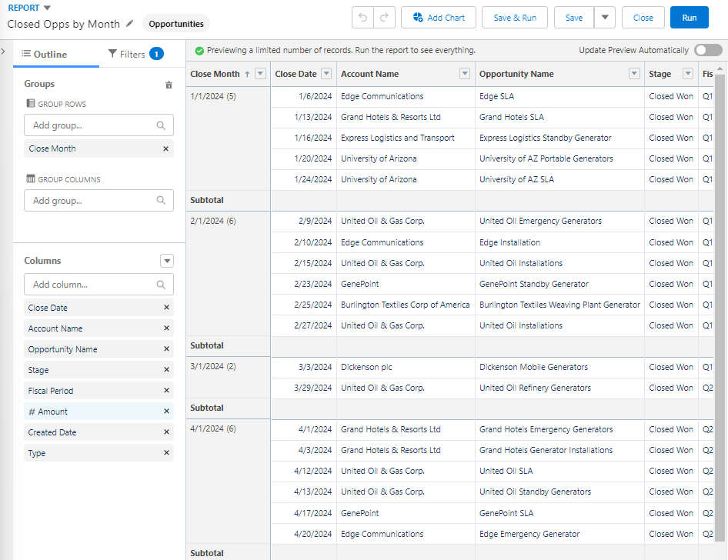The image size is (728, 560).
Task: Open Stage column menu
Action: [688, 74]
